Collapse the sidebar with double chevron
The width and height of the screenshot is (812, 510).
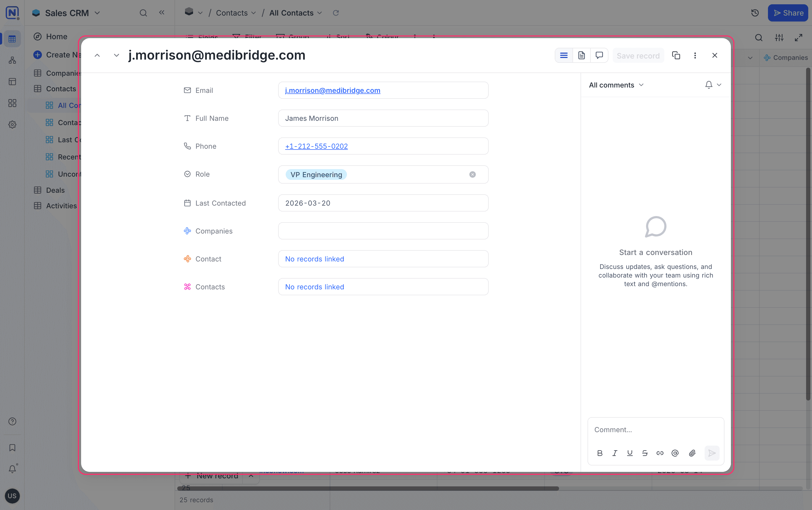point(162,12)
